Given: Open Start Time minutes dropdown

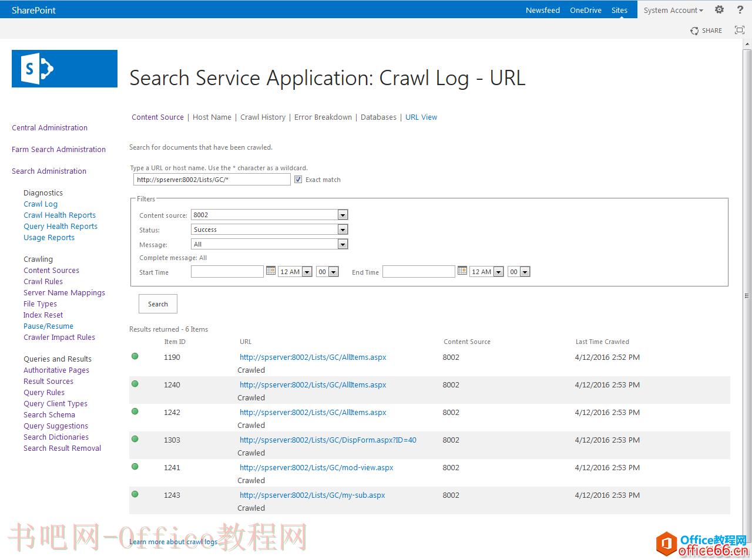Looking at the screenshot, I should pyautogui.click(x=327, y=272).
